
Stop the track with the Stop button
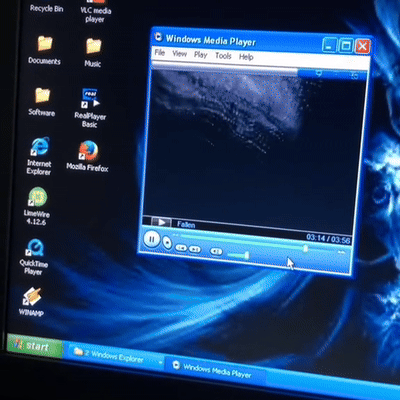click(x=167, y=243)
